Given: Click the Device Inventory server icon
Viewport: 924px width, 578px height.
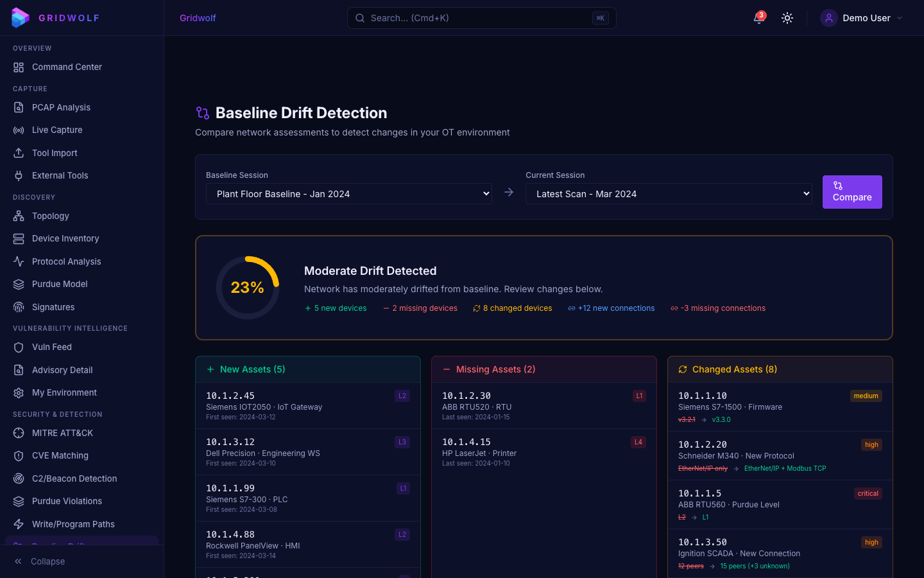Looking at the screenshot, I should [x=19, y=239].
